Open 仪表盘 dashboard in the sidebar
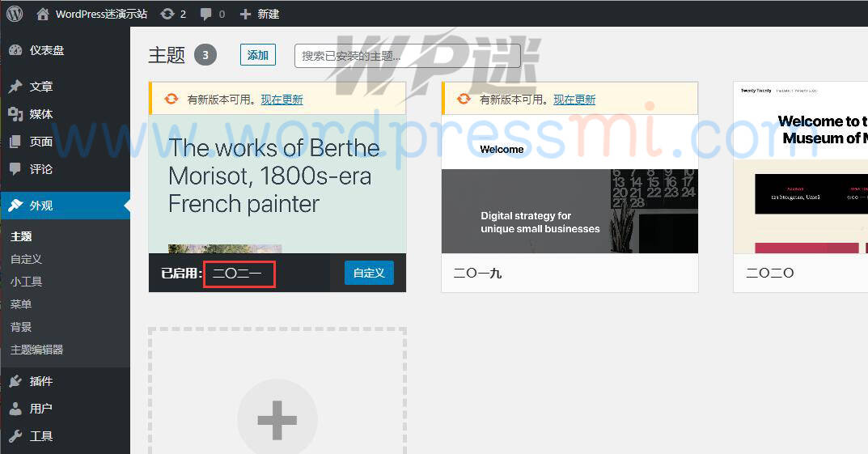Screen dimensions: 868x454 pyautogui.click(x=46, y=50)
